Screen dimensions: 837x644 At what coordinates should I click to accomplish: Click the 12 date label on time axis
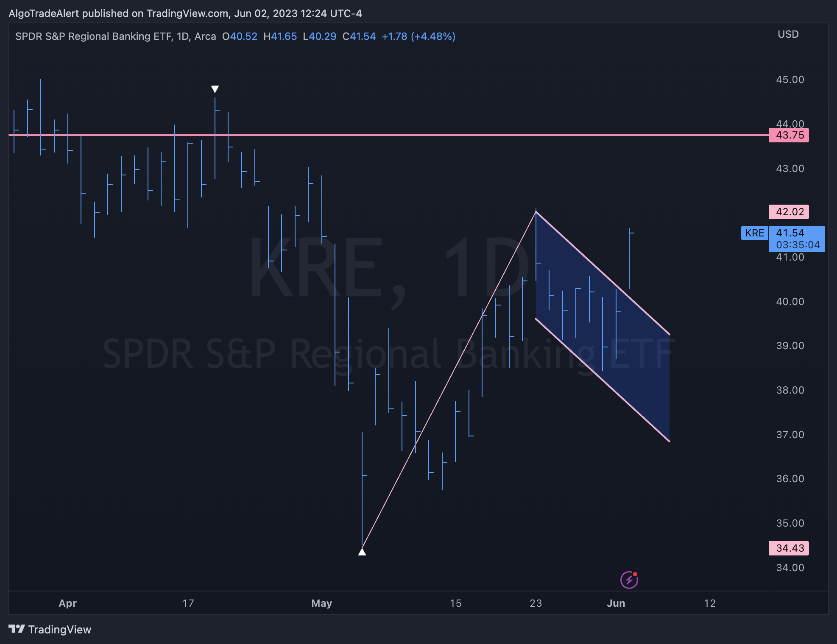(710, 603)
